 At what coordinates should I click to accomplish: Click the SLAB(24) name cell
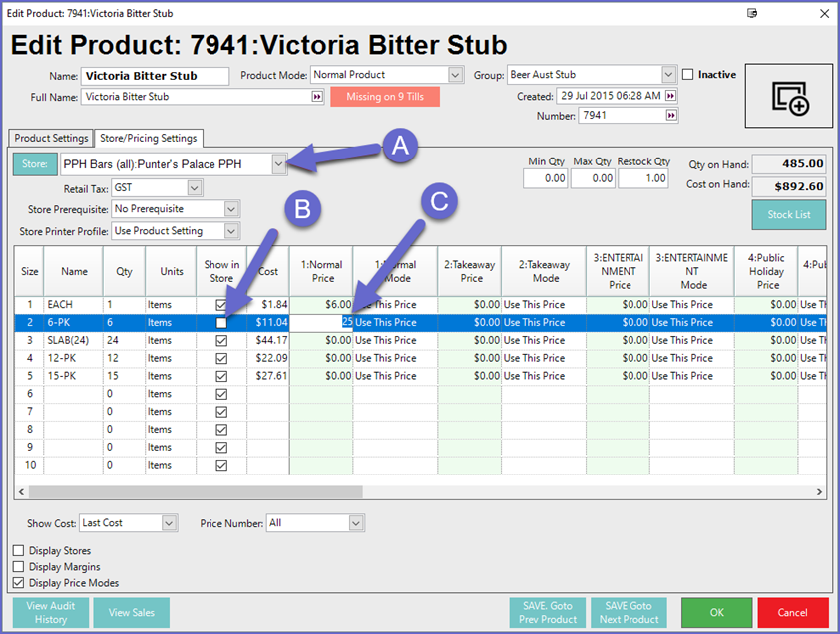tap(74, 341)
